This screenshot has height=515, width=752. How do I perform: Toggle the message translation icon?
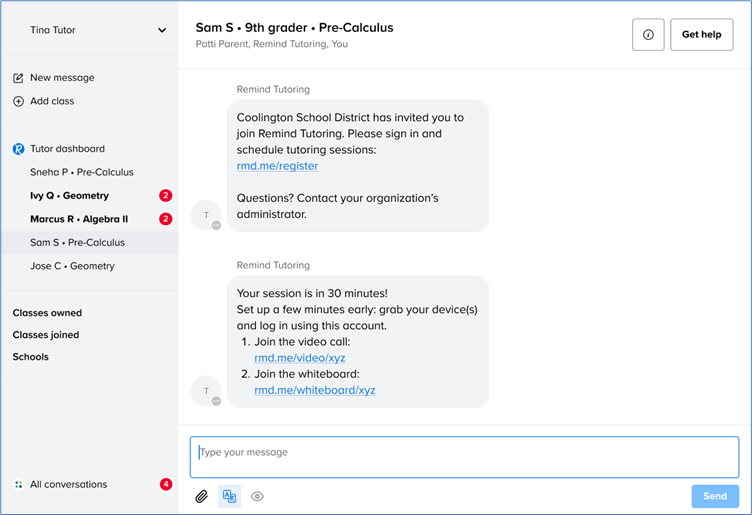[x=229, y=496]
